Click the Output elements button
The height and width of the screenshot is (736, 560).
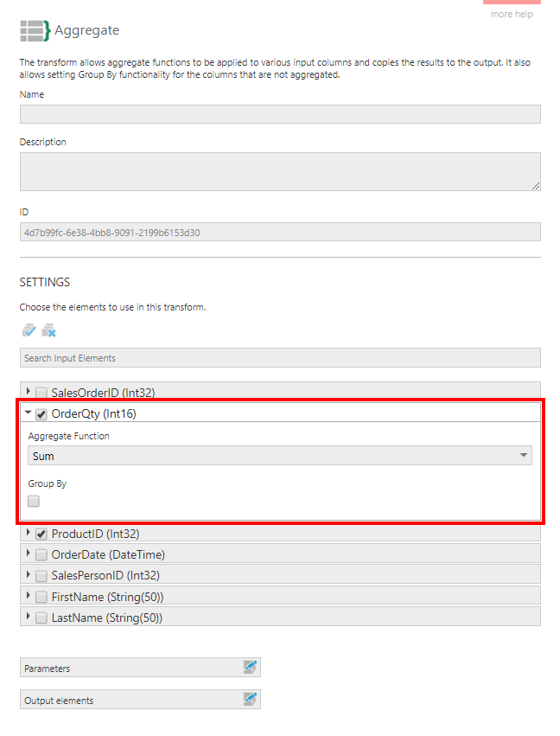click(130, 700)
